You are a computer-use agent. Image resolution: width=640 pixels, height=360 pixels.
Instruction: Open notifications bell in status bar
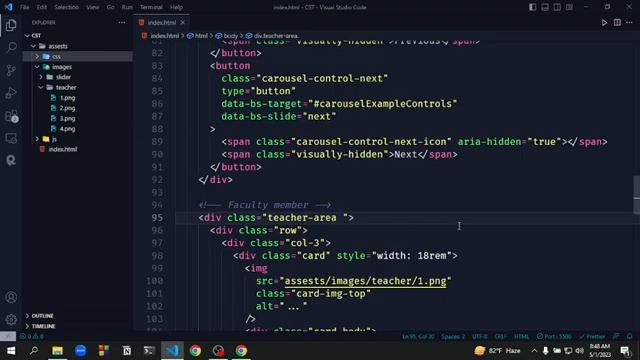(629, 336)
